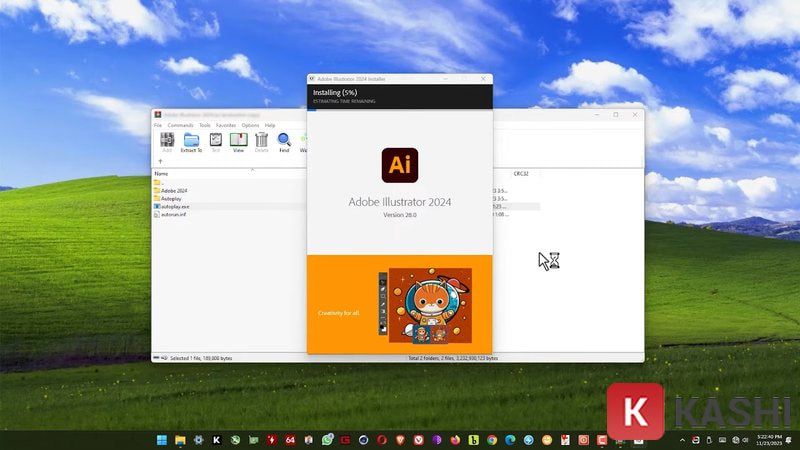
Task: Click the Find magnifier icon
Action: (x=284, y=139)
